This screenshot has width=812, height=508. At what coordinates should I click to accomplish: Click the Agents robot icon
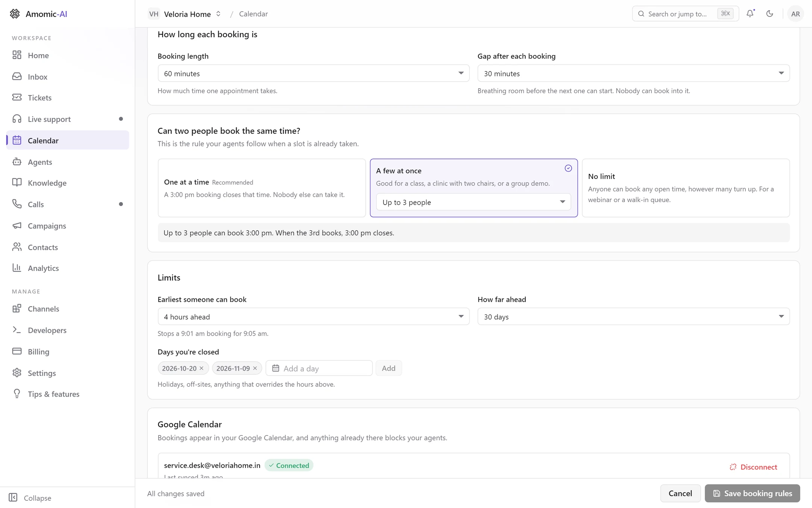click(17, 162)
